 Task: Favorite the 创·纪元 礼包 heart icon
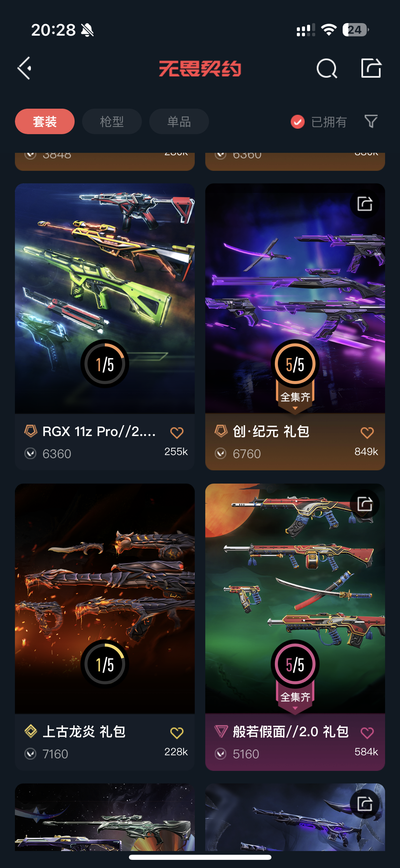pos(367,433)
